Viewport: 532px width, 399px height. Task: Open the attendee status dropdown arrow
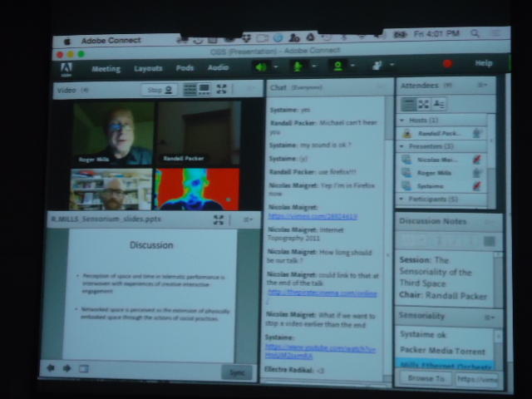tap(392, 65)
